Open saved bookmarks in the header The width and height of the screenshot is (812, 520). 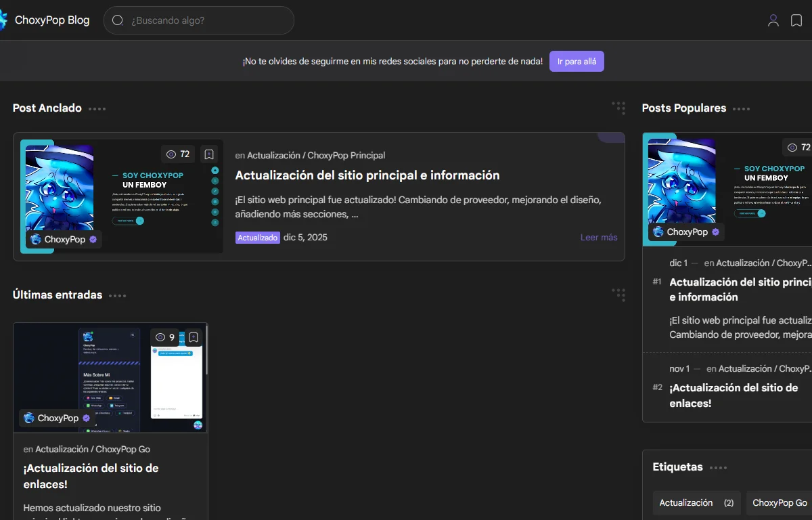[796, 20]
